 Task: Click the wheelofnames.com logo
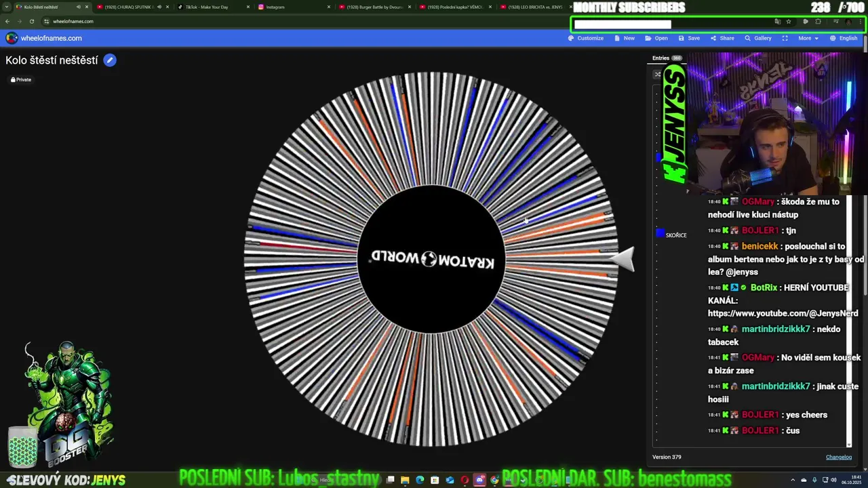coord(43,38)
